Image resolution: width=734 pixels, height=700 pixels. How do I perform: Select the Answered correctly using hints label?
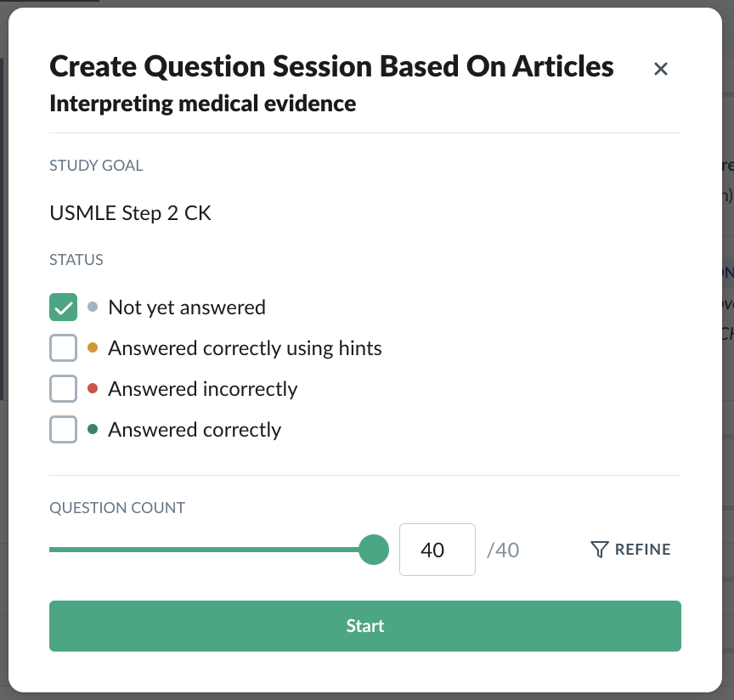(245, 348)
